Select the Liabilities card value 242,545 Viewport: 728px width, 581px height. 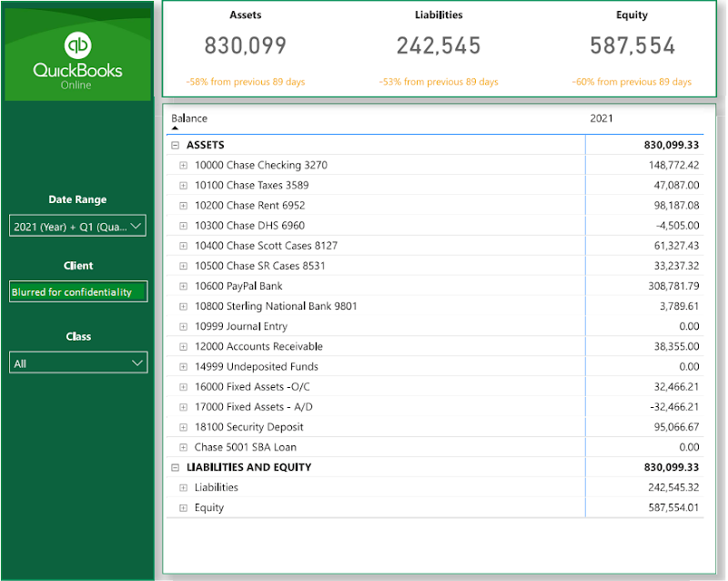click(x=439, y=46)
